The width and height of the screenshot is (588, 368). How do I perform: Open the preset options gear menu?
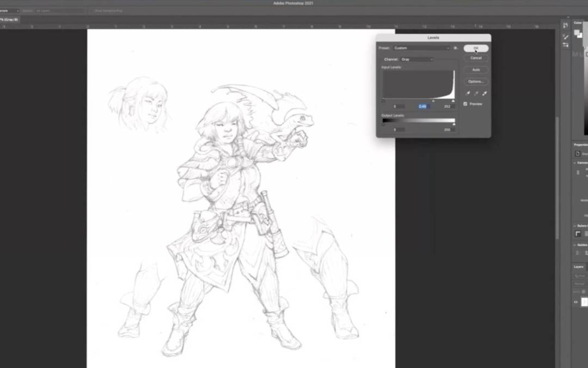[456, 48]
